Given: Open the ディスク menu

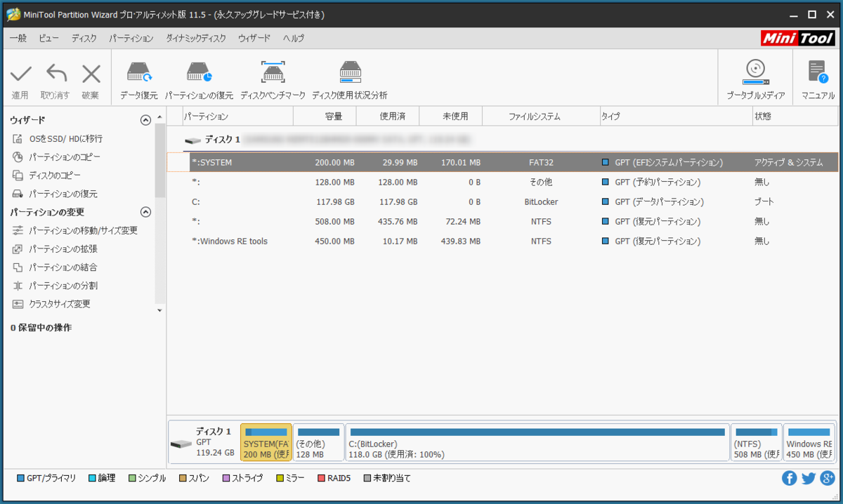Looking at the screenshot, I should point(84,39).
